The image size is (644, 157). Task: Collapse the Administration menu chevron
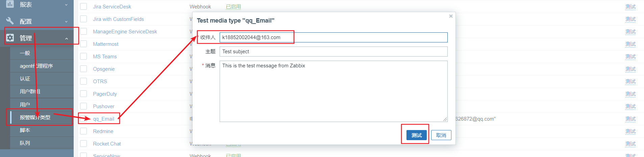point(66,38)
